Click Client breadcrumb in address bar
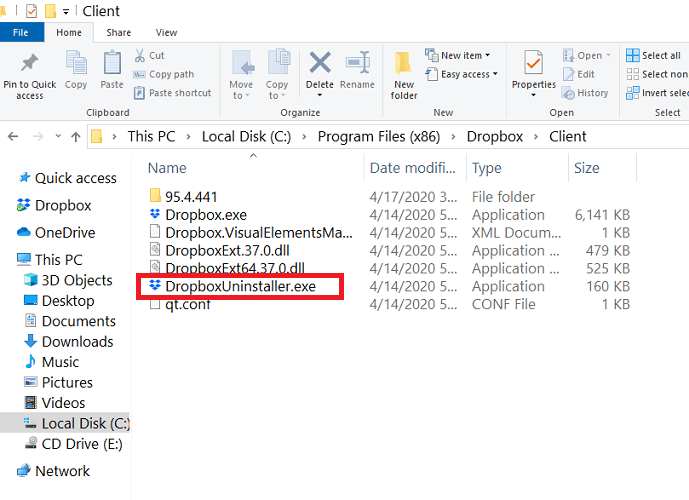689x500 pixels. coord(567,137)
